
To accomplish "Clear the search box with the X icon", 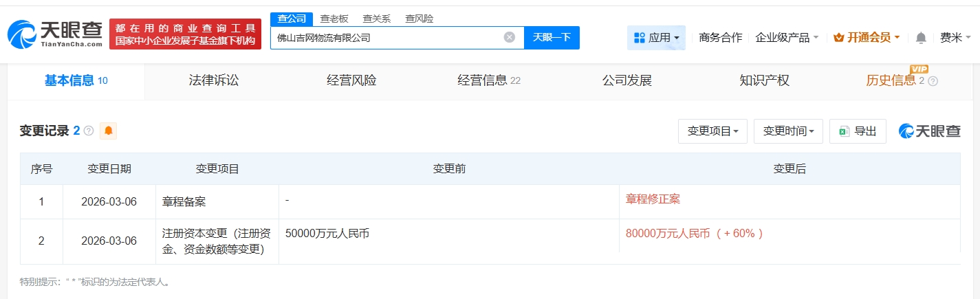I will click(x=509, y=37).
